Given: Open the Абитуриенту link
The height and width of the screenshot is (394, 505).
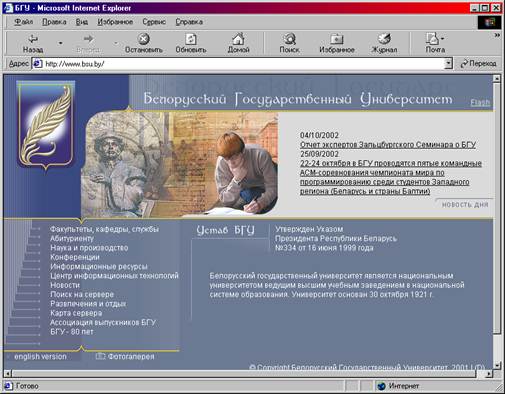Looking at the screenshot, I should [72, 239].
